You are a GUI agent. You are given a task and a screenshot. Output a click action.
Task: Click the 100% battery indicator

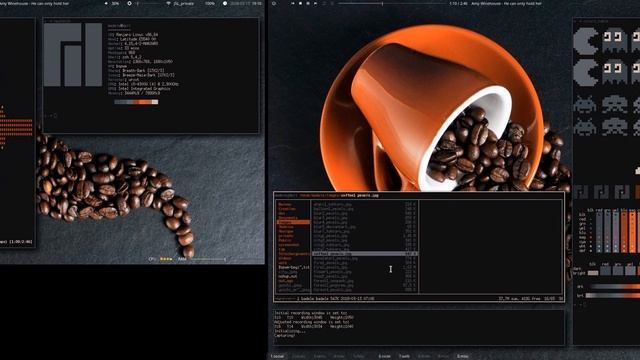pyautogui.click(x=210, y=3)
